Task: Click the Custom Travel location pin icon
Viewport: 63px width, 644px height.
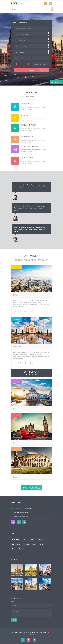Action: click(x=15, y=107)
